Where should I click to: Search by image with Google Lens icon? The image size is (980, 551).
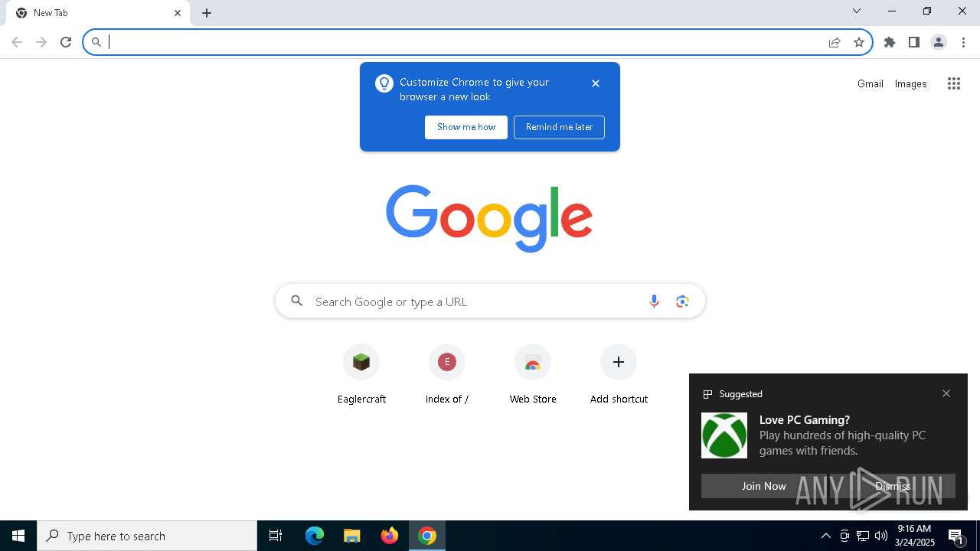(682, 302)
